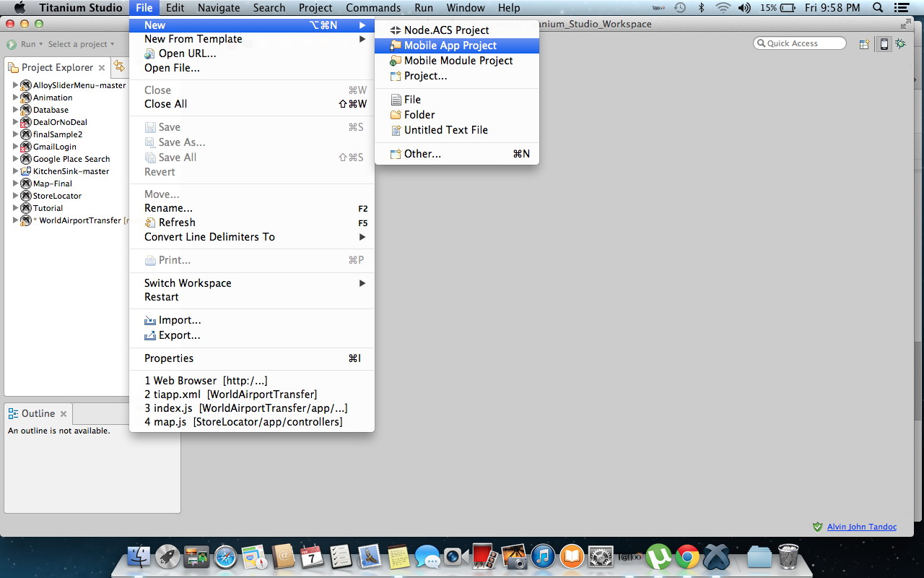Viewport: 924px width, 578px height.
Task: Reopen recent file 3 index.js
Action: [x=251, y=408]
